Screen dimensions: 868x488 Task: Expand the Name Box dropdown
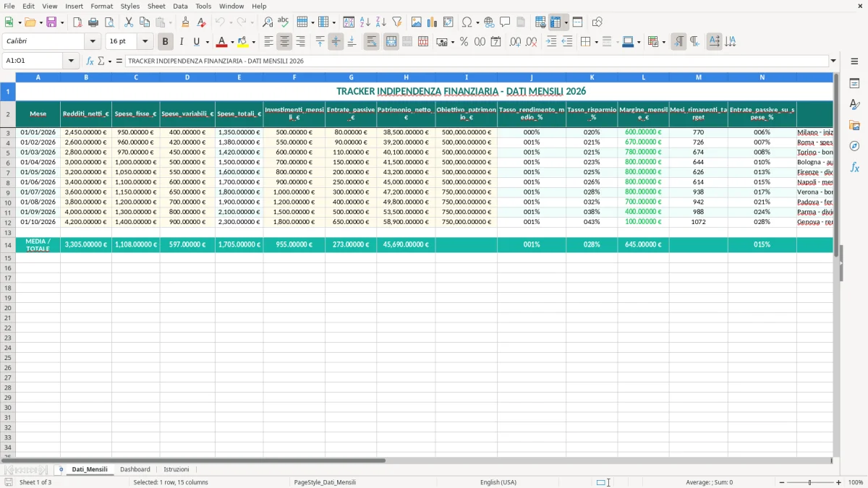tap(71, 61)
